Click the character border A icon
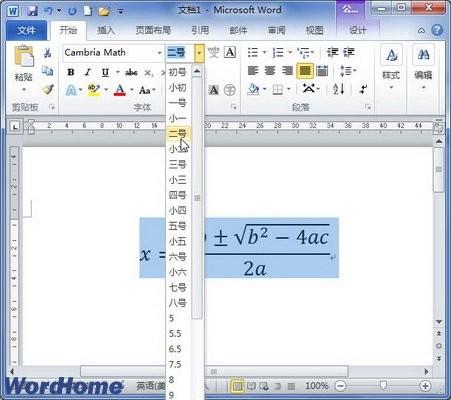This screenshot has height=400, width=451. (230, 52)
